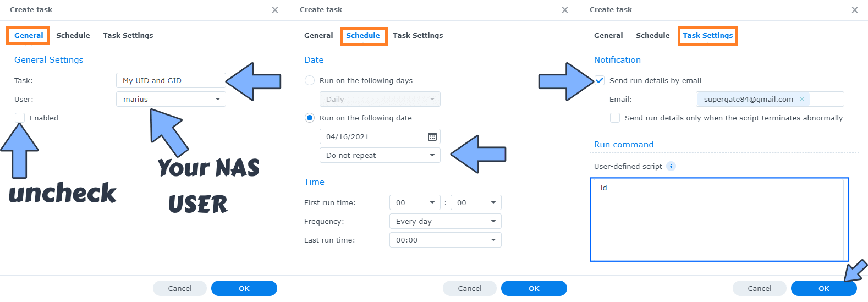
Task: Expand the Every day frequency dropdown
Action: 446,221
